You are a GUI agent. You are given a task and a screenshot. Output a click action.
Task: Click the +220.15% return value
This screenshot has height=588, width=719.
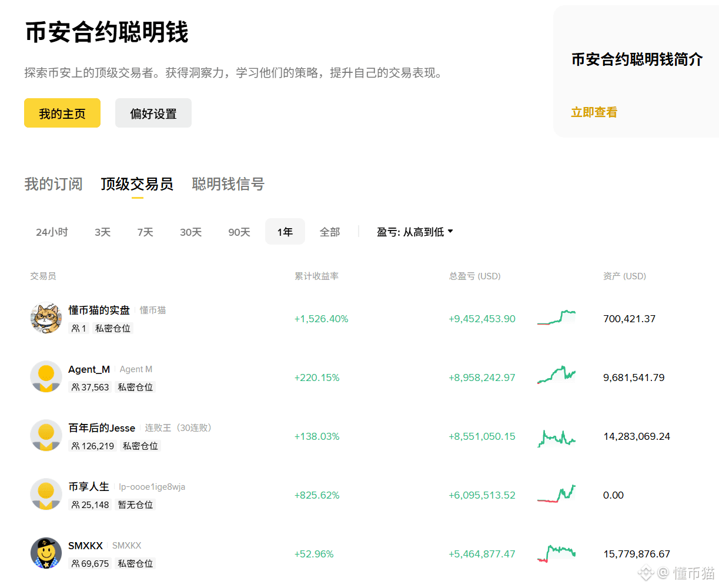(317, 377)
